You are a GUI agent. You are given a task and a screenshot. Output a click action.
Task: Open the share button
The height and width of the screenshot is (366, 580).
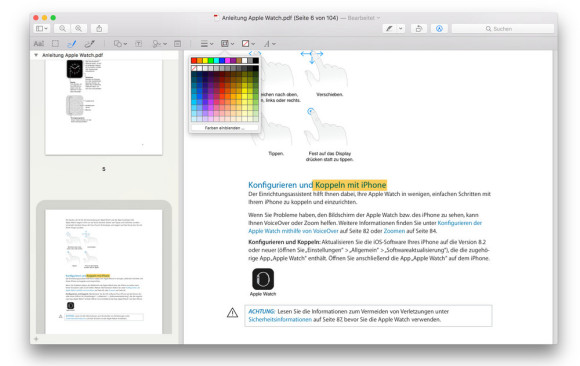(99, 28)
